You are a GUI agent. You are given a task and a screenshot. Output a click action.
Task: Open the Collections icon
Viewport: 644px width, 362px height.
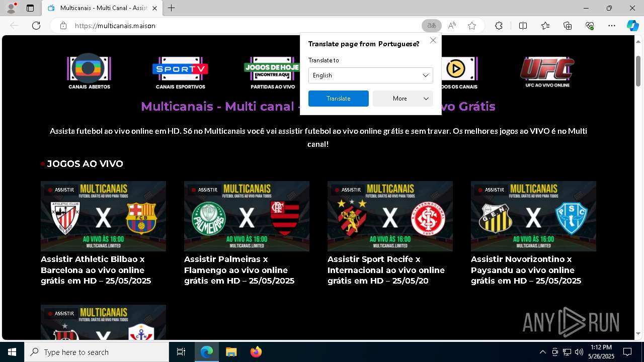(x=568, y=26)
